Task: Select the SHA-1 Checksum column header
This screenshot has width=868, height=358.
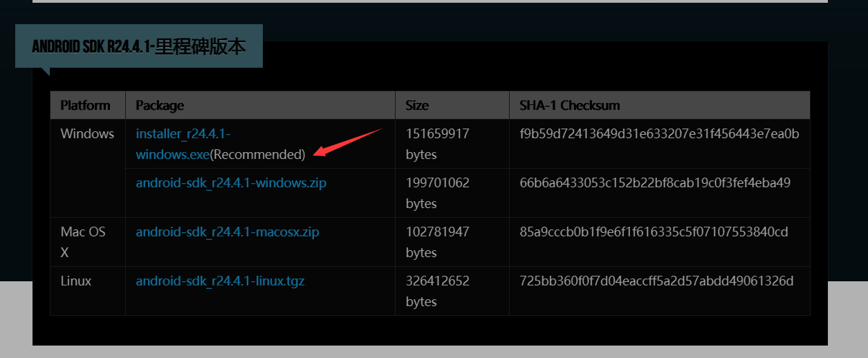Action: tap(660, 105)
